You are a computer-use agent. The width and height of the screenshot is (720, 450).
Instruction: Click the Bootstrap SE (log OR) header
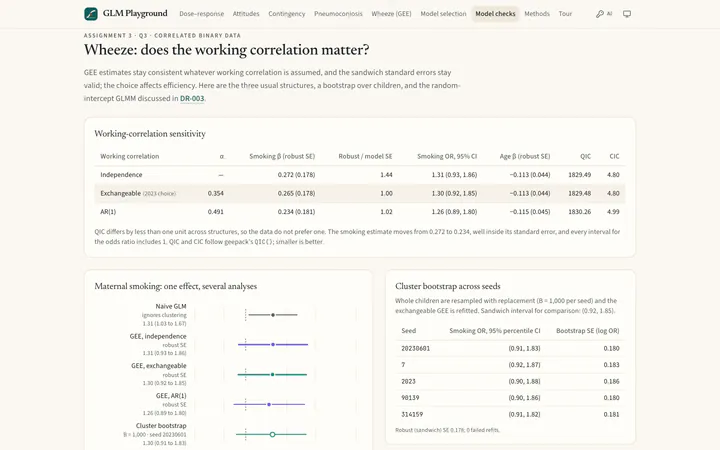pyautogui.click(x=588, y=331)
